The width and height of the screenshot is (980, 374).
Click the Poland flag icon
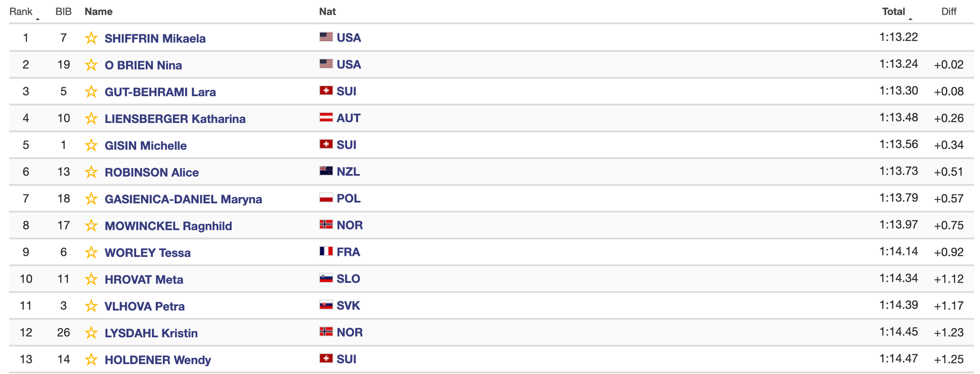tap(326, 198)
